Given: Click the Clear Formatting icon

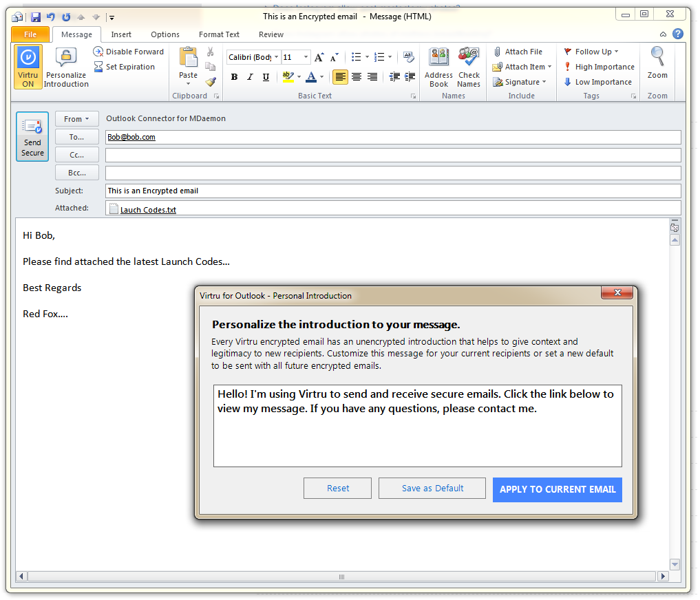Looking at the screenshot, I should coord(408,56).
